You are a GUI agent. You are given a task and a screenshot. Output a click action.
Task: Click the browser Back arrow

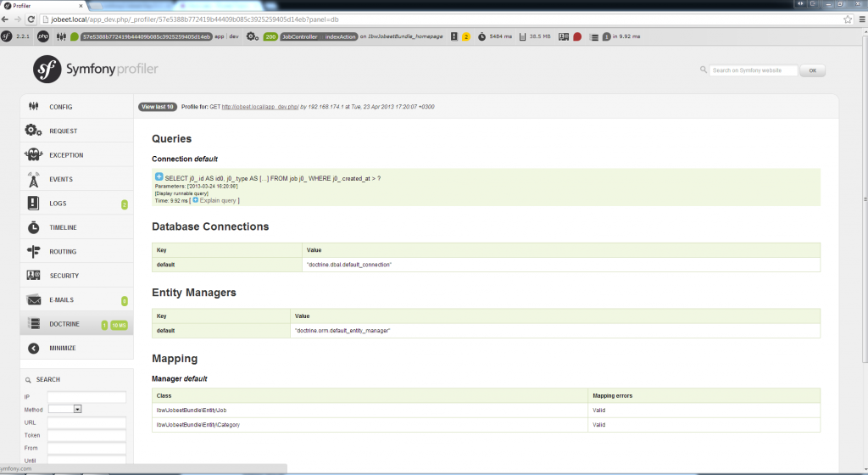pos(5,20)
